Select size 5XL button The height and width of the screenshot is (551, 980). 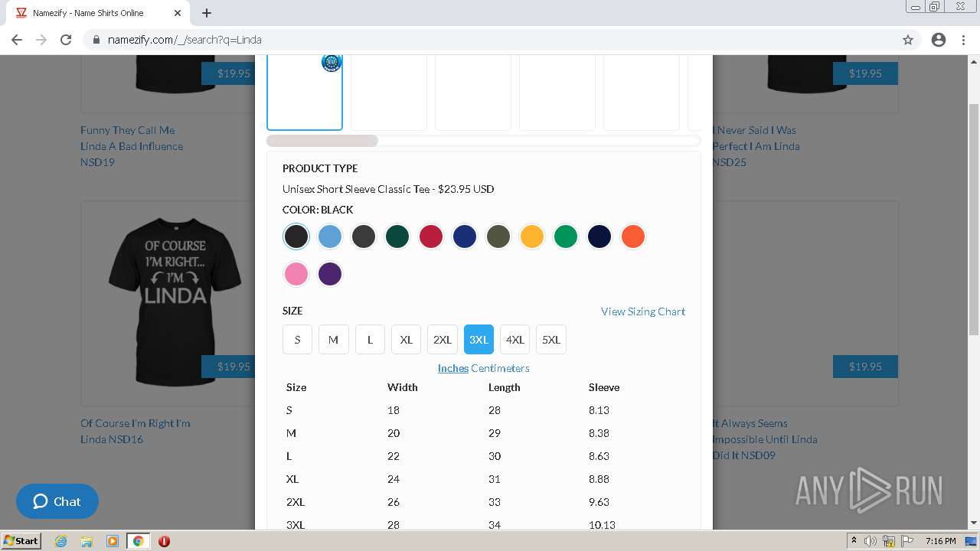pyautogui.click(x=551, y=340)
